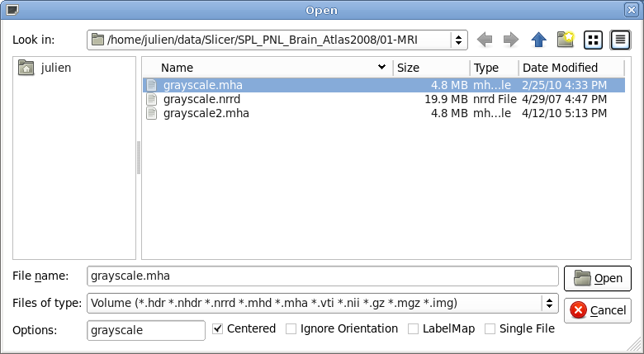Switch to detail view mode
Viewport: 644px width, 354px height.
coord(619,40)
